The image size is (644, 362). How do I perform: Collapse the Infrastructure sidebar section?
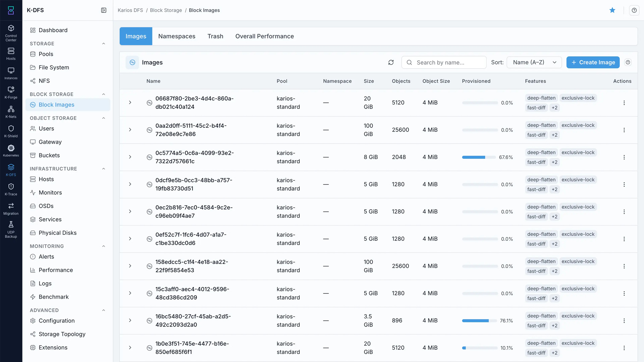coord(104,169)
